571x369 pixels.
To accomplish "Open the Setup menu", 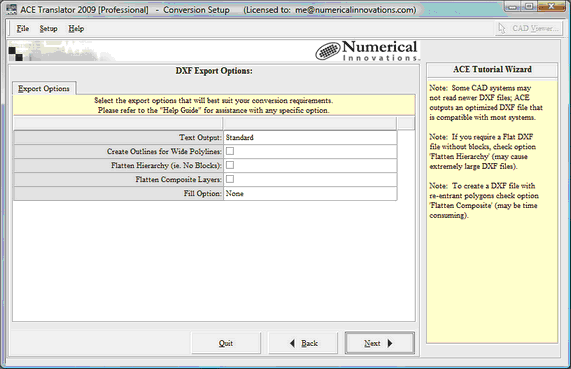I will 48,28.
